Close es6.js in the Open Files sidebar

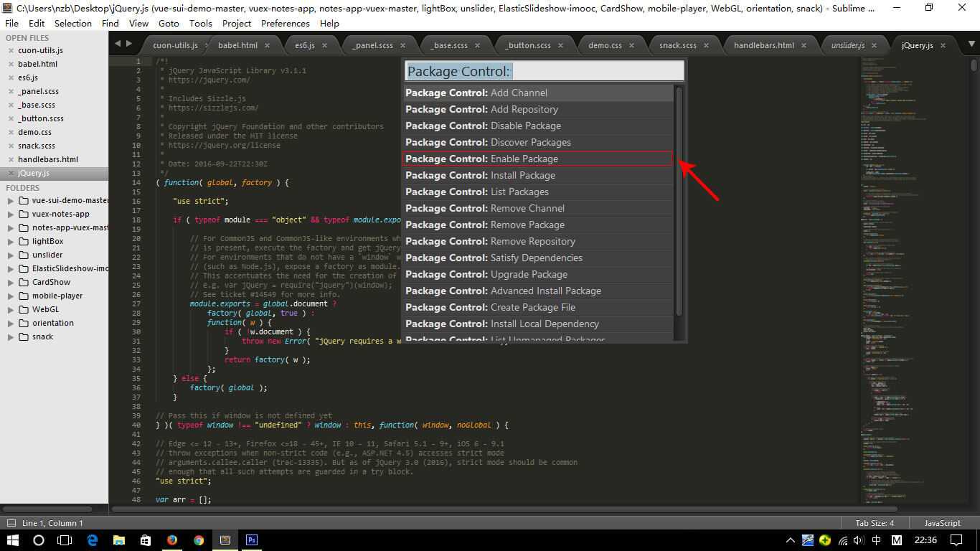(x=11, y=78)
